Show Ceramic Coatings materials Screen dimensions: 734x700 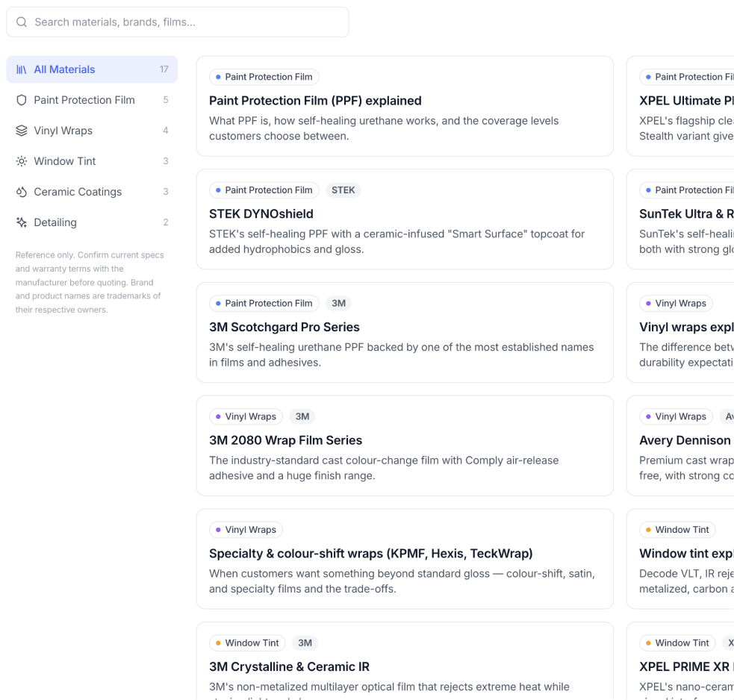[x=92, y=192]
